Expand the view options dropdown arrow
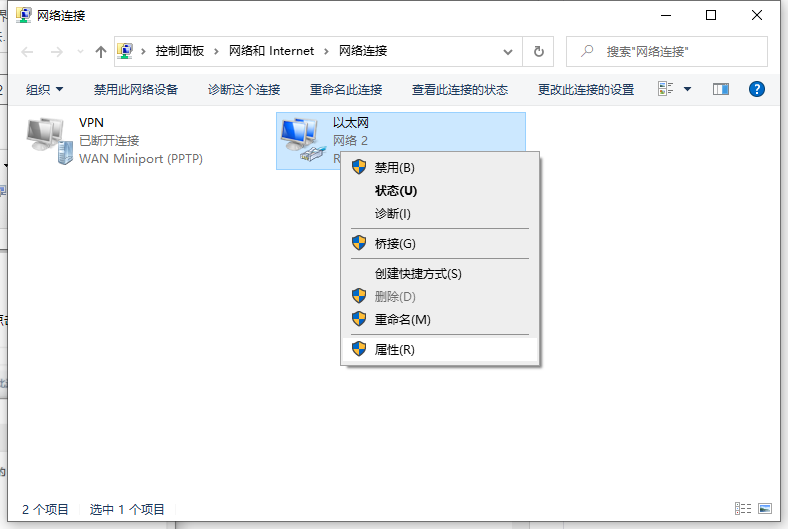Screen dimensions: 788x529 coord(687,89)
